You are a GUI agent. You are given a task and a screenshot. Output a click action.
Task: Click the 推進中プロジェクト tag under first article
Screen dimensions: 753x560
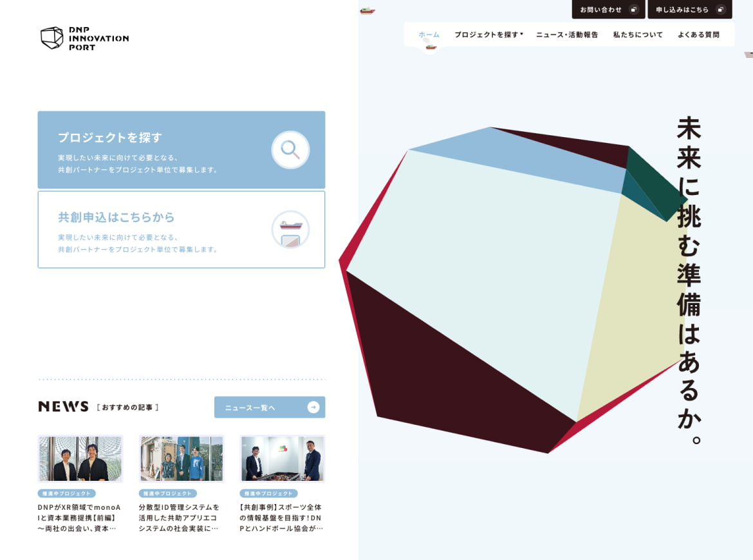click(x=67, y=493)
